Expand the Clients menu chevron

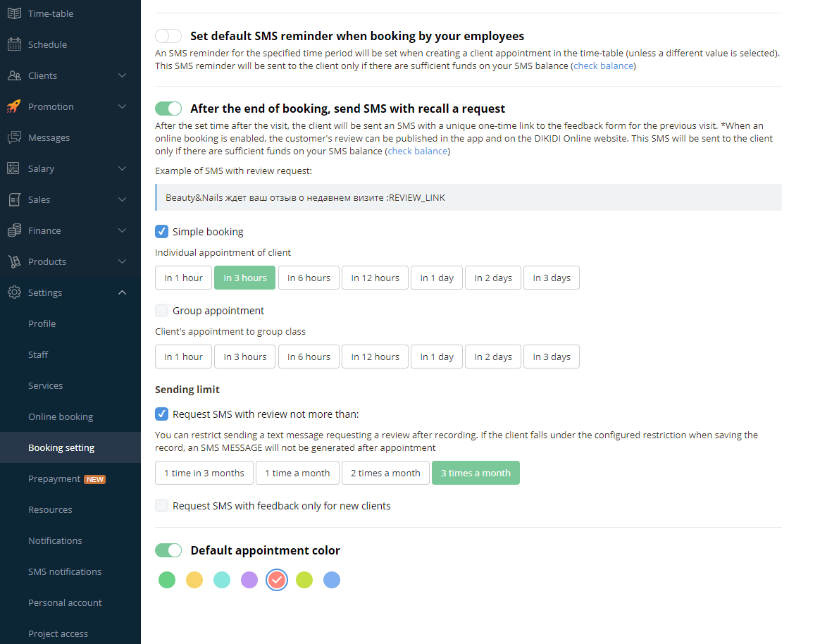point(122,75)
